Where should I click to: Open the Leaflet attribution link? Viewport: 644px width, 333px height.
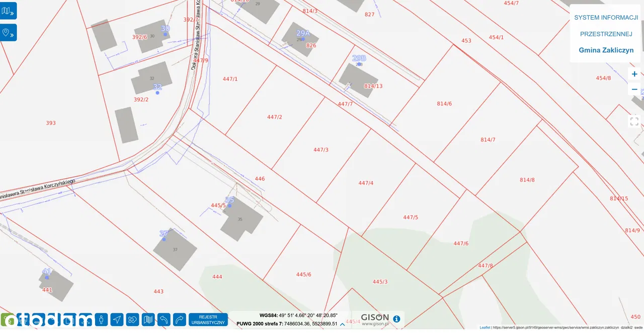(x=485, y=327)
